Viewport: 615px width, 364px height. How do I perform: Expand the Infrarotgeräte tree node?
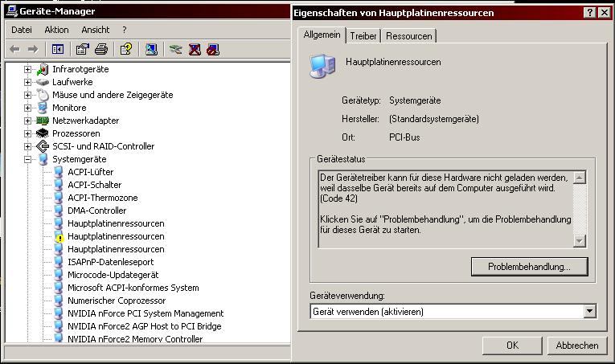point(27,69)
